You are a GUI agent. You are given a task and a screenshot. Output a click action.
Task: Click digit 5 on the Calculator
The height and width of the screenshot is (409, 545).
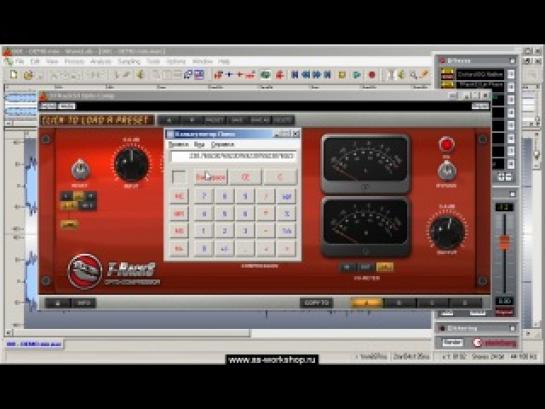(x=225, y=214)
